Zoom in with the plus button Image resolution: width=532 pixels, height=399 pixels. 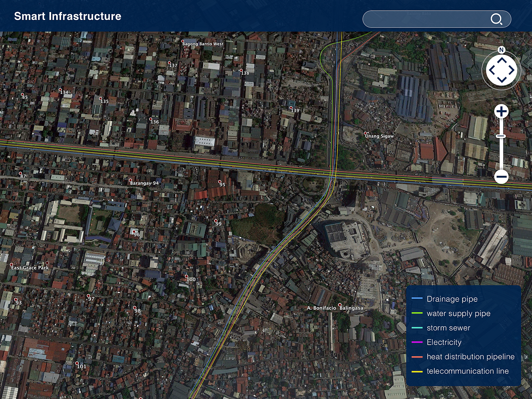coord(501,111)
